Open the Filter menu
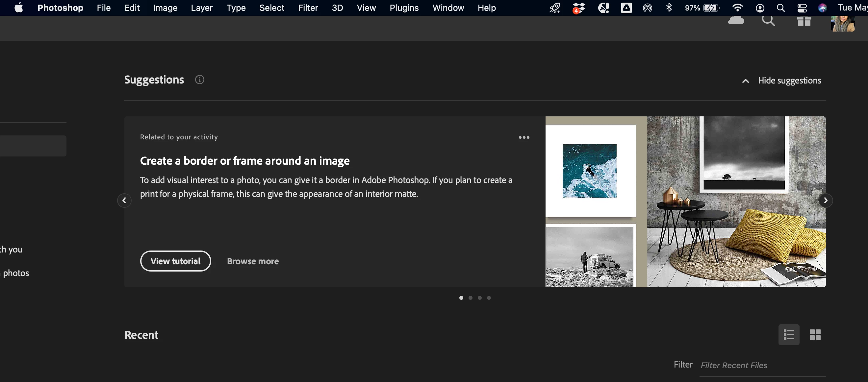This screenshot has width=868, height=382. 308,8
